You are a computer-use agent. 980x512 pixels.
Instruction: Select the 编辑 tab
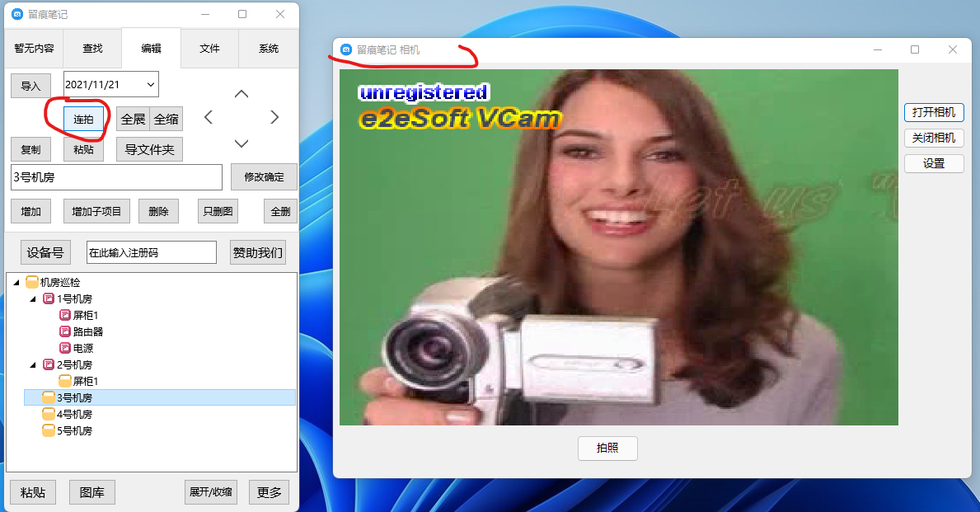tap(152, 48)
